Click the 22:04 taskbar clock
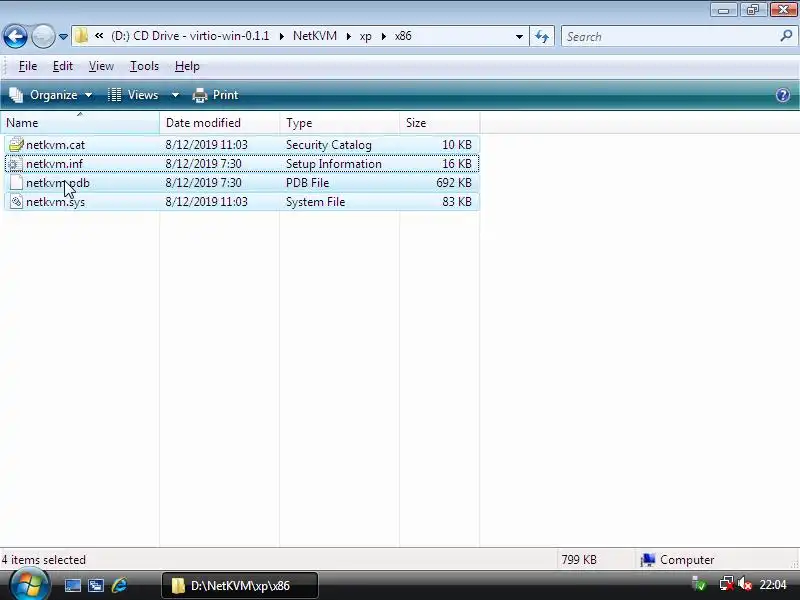The width and height of the screenshot is (800, 600). (772, 585)
